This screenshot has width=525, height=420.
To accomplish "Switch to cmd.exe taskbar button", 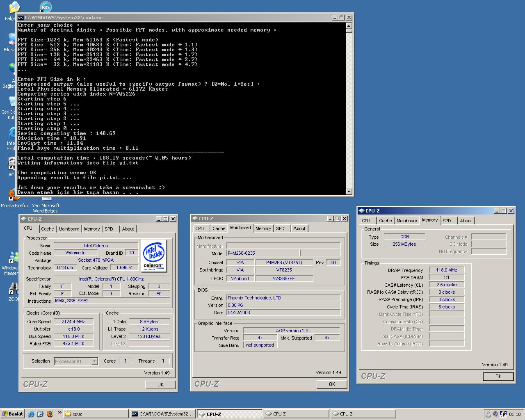I will pyautogui.click(x=162, y=414).
